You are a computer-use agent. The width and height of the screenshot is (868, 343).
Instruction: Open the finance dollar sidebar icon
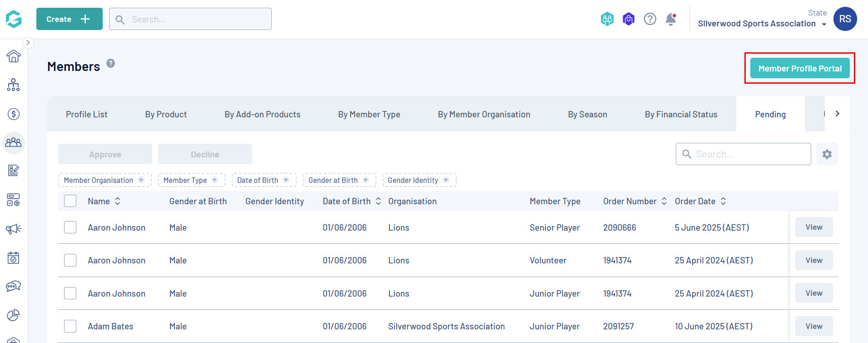coord(14,114)
